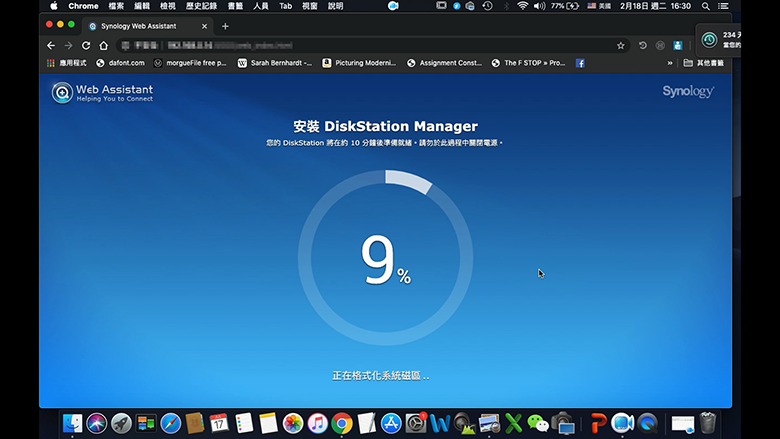Open Google Chrome in the dock

coord(342,423)
